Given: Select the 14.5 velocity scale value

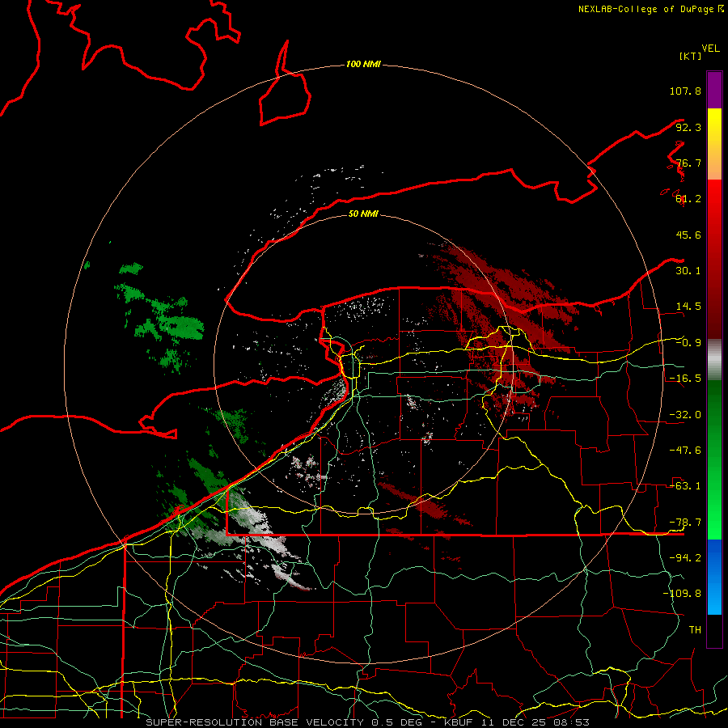Looking at the screenshot, I should (688, 307).
